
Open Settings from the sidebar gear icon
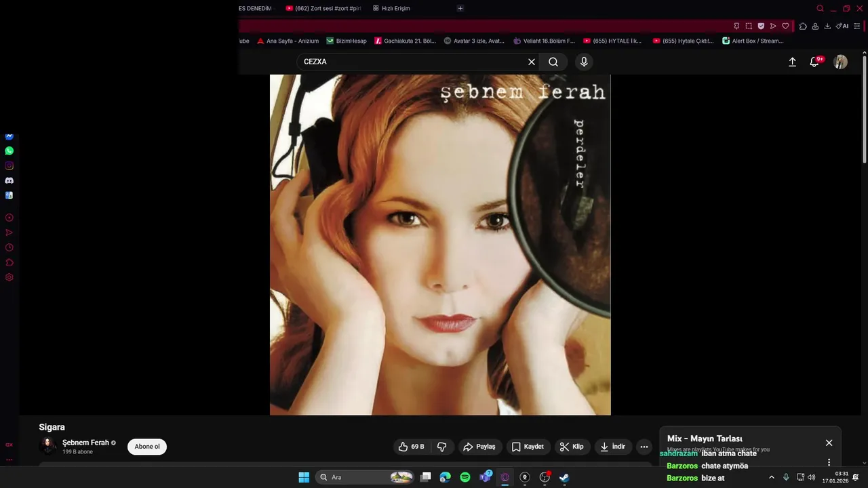coord(9,277)
